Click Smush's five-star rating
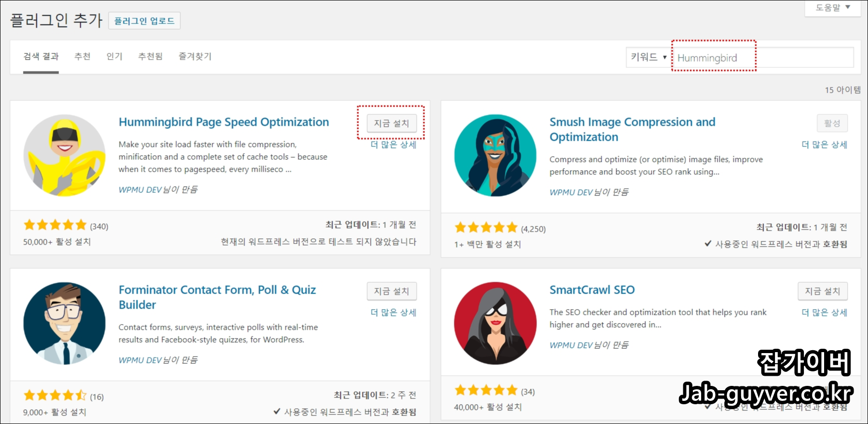The height and width of the screenshot is (424, 868). pyautogui.click(x=486, y=227)
